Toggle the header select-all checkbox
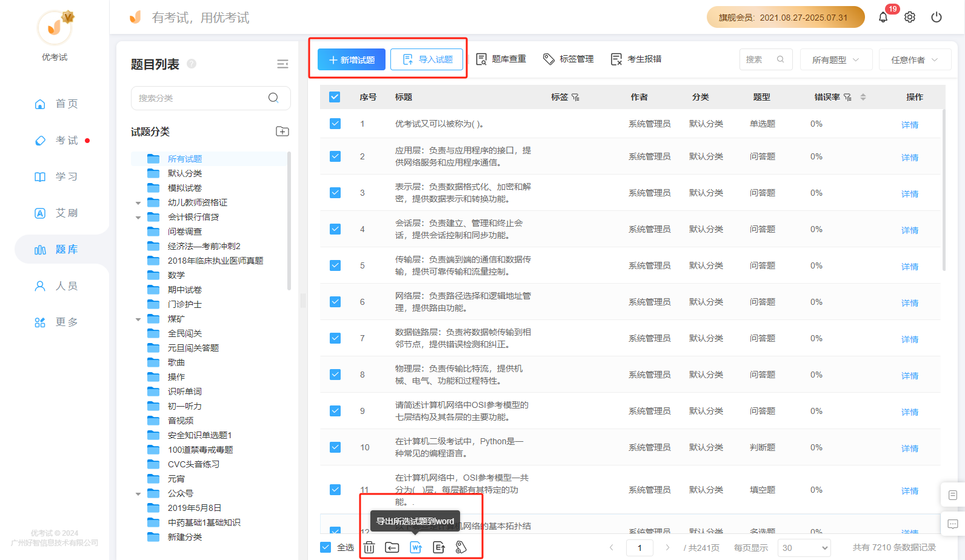 (x=335, y=97)
